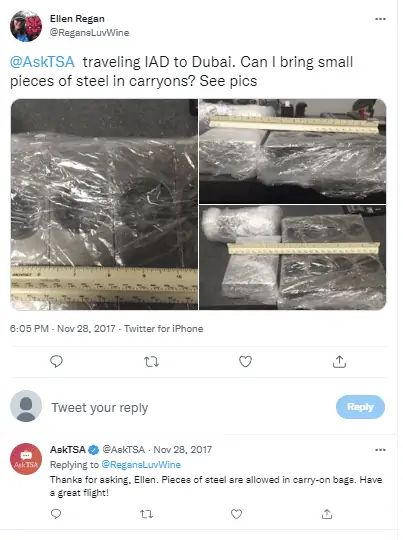Image resolution: width=403 pixels, height=540 pixels.
Task: Open more options on AskTSA reply
Action: point(380,450)
